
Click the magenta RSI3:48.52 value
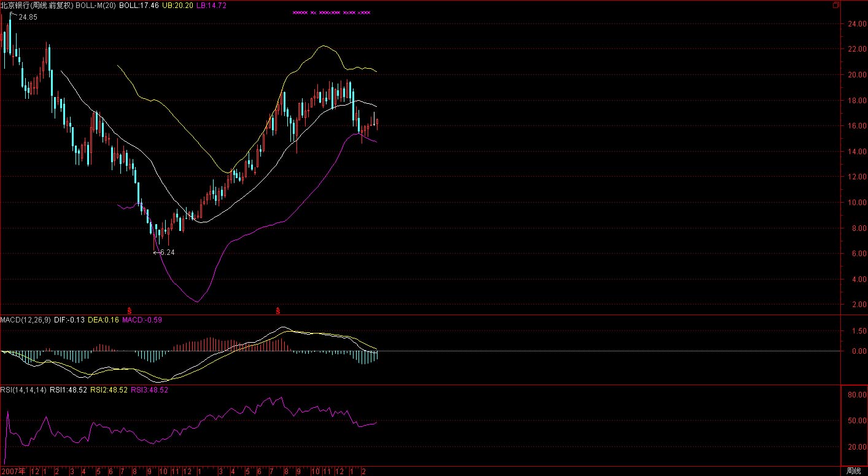pos(150,389)
